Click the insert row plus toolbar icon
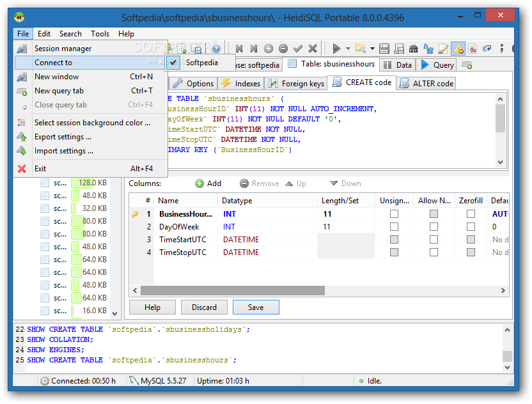Image resolution: width=532 pixels, height=404 pixels. pos(269,49)
